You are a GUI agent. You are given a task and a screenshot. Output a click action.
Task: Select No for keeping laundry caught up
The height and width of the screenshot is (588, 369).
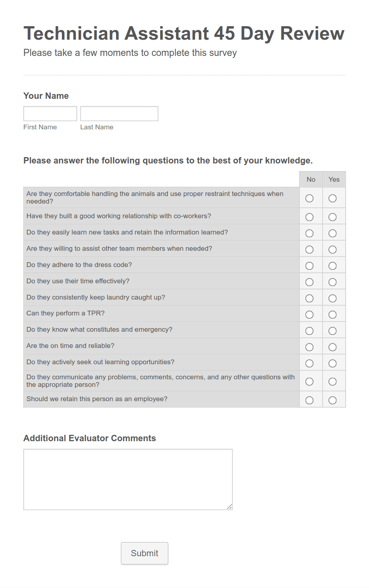(310, 298)
